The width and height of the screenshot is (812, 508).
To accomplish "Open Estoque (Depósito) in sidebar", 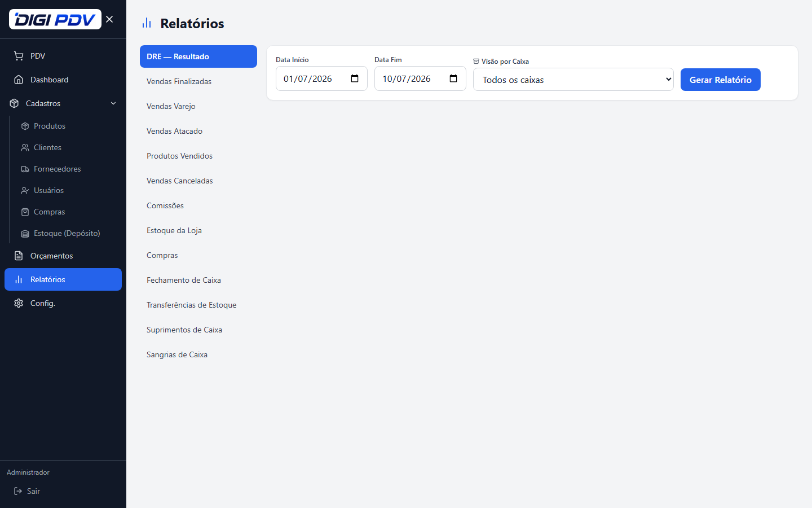I will pos(65,233).
